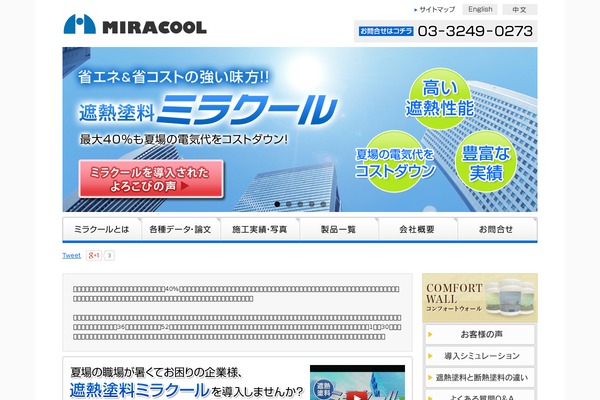Select the fifth carousel dot

pos(323,204)
